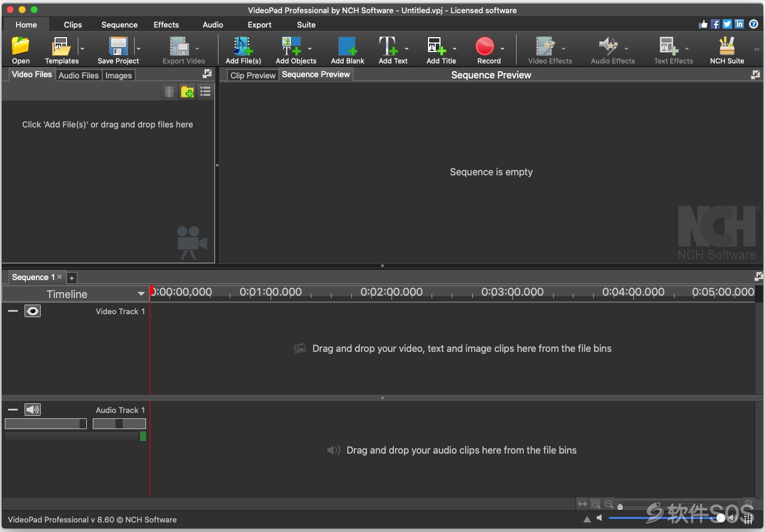Switch to the Clips ribbon tab

coord(73,25)
